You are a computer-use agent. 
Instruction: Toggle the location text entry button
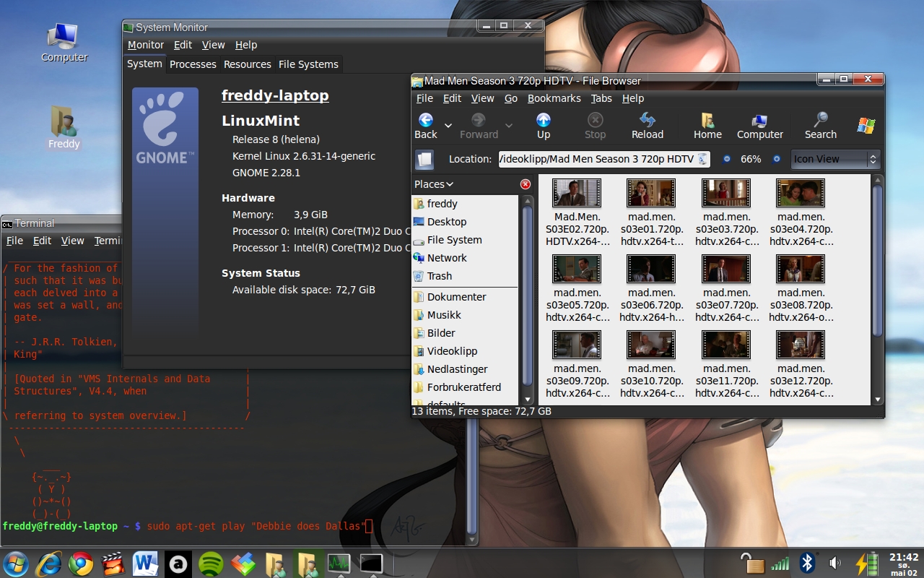pyautogui.click(x=424, y=159)
